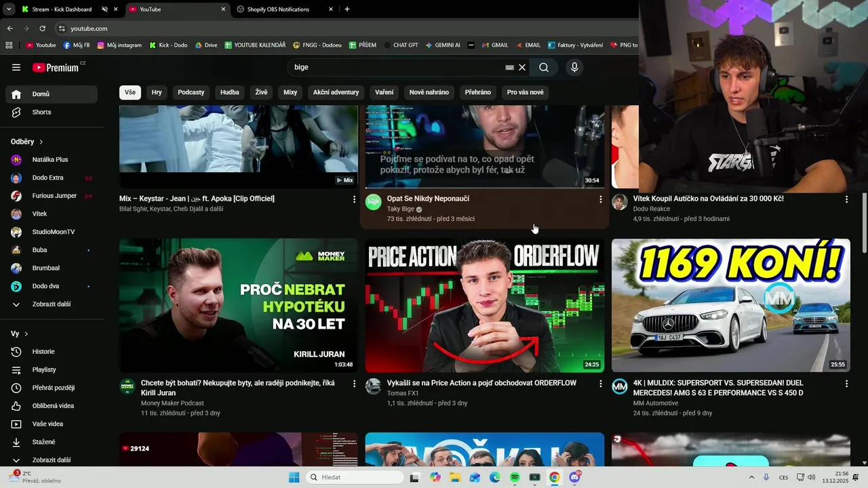Expand Zobrazit další under subscriptions
Screen dimensions: 868x488
[52, 304]
